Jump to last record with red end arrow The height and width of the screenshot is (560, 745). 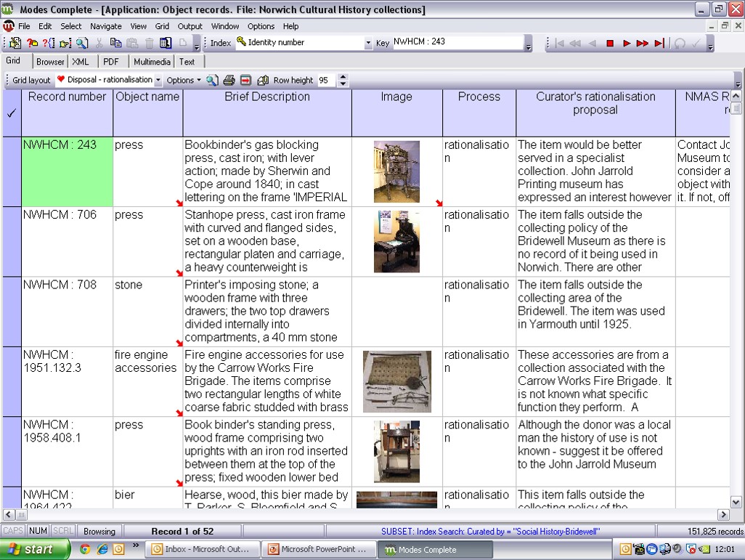659,44
